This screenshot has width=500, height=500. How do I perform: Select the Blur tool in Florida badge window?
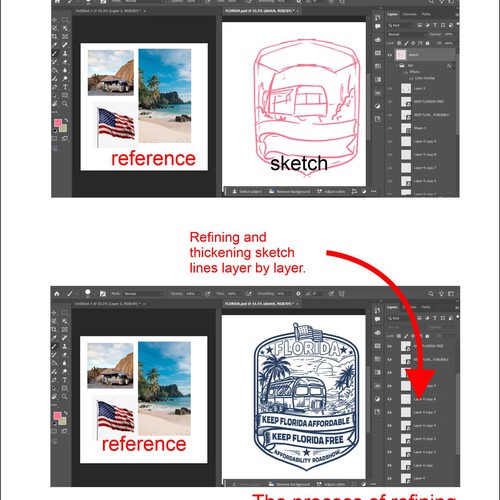(x=65, y=363)
